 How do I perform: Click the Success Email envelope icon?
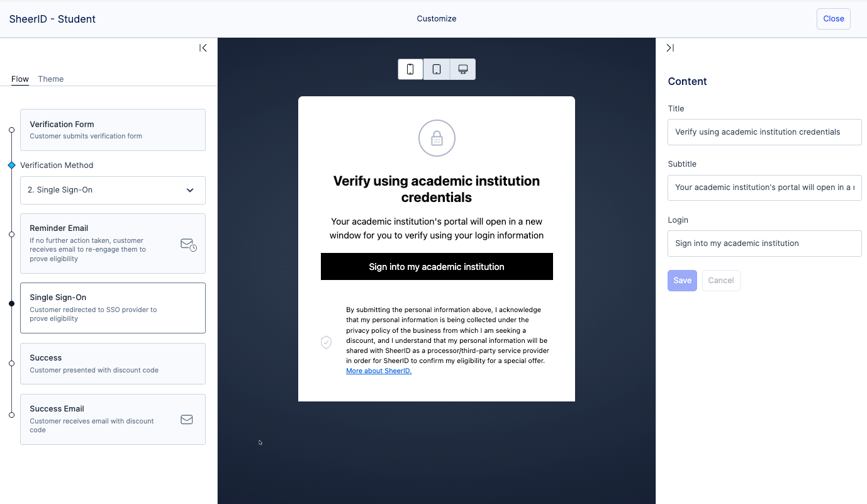point(187,420)
